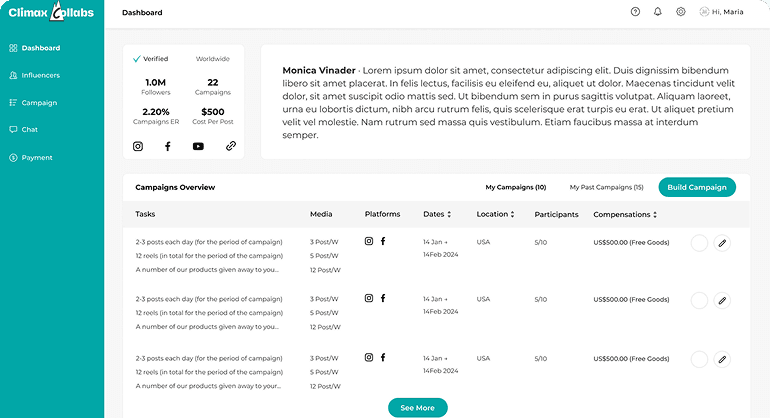Open Influencers in the sidebar

pyautogui.click(x=40, y=75)
